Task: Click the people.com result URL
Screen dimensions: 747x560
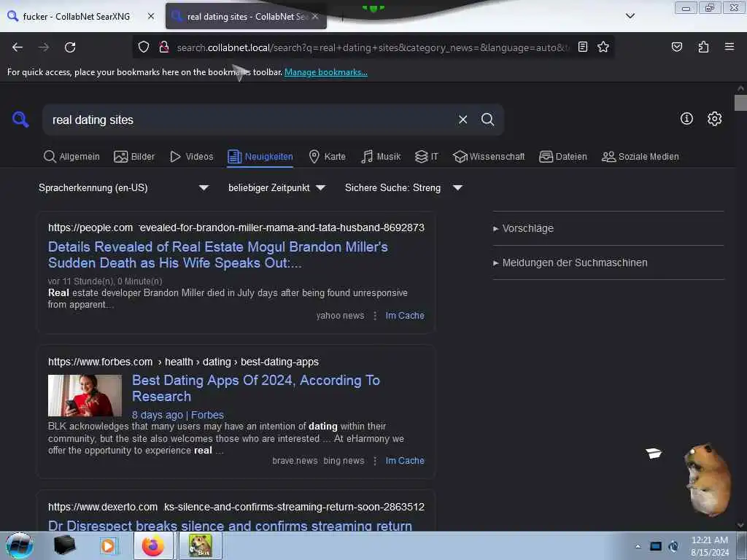Action: pos(236,227)
